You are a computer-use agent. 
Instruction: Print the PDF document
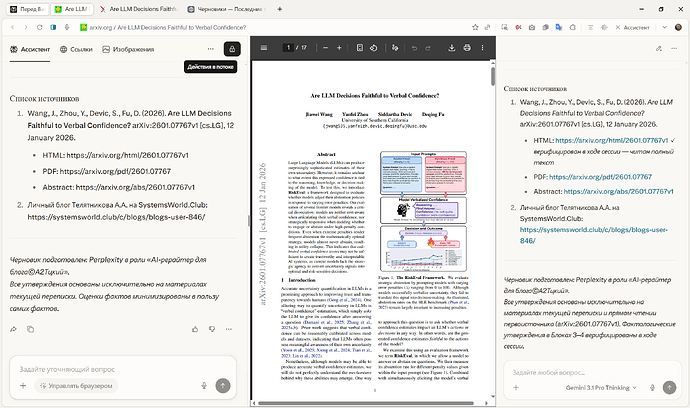(x=467, y=48)
